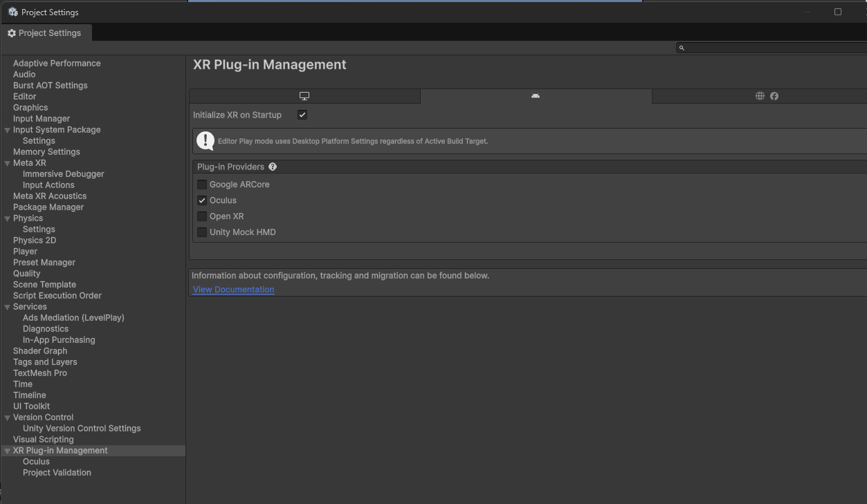The width and height of the screenshot is (867, 504).
Task: Click the Plug-in Providers help icon
Action: tap(272, 167)
